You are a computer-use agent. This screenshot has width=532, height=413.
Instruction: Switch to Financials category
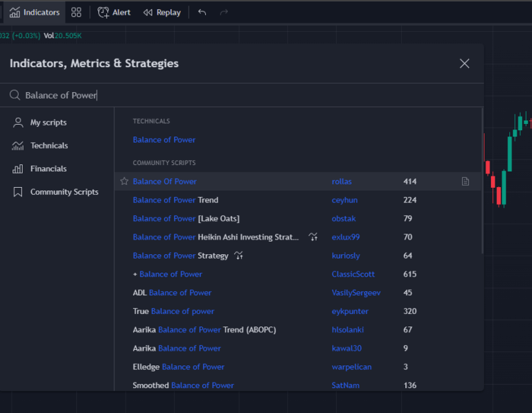tap(48, 168)
